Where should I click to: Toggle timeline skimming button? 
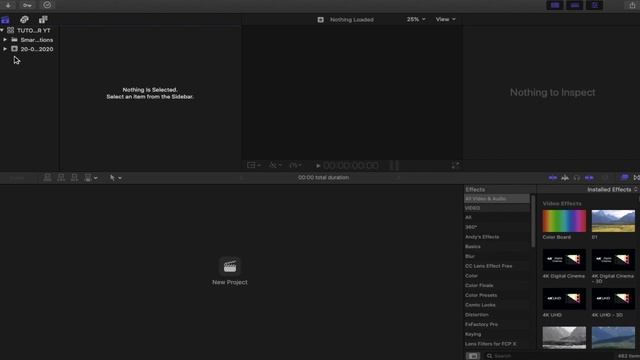click(x=553, y=178)
